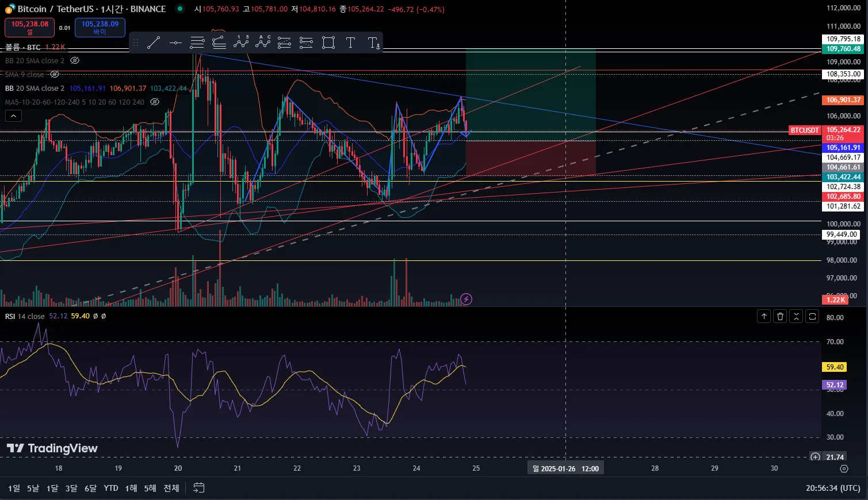The width and height of the screenshot is (868, 500).
Task: Grab the drawing toolbar drag handle
Action: click(136, 43)
